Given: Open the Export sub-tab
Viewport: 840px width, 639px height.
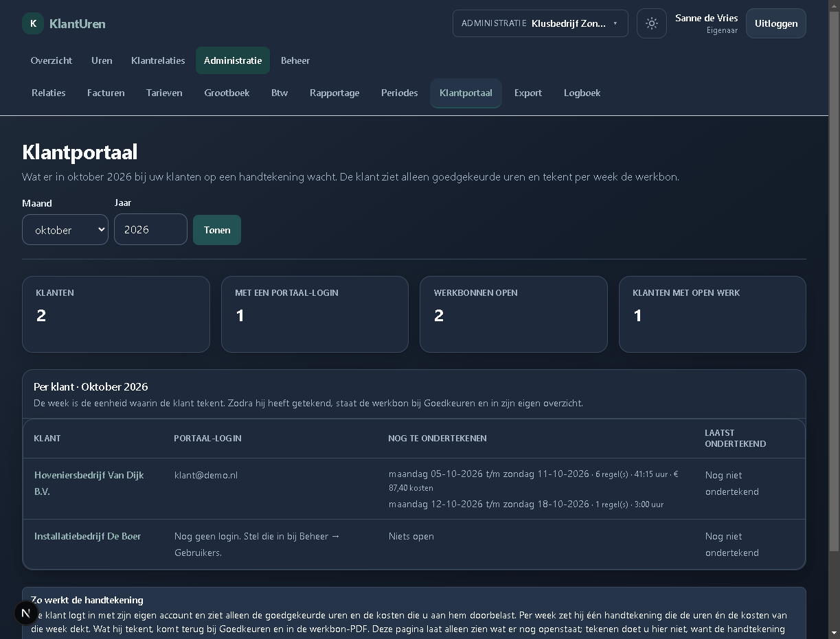Looking at the screenshot, I should point(528,93).
